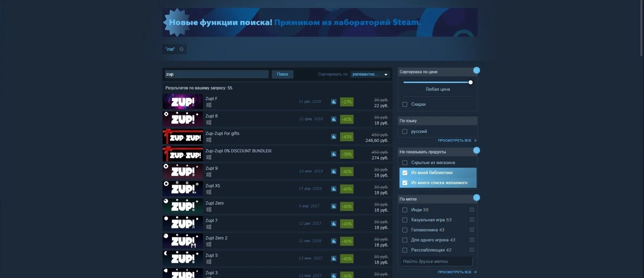This screenshot has height=278, width=644.
Task: Click the Windows icon under Zup! F
Action: click(209, 105)
